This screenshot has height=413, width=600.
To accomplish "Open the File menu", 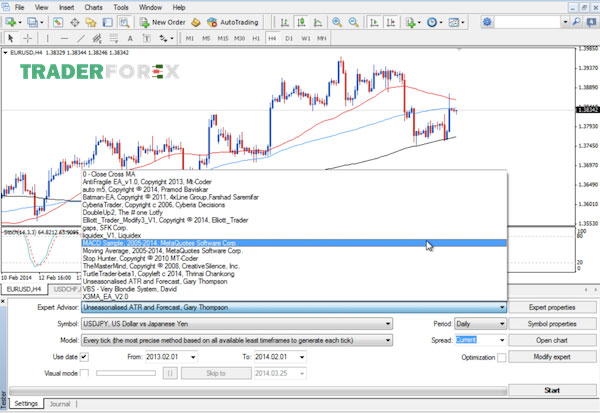I will pos(19,7).
